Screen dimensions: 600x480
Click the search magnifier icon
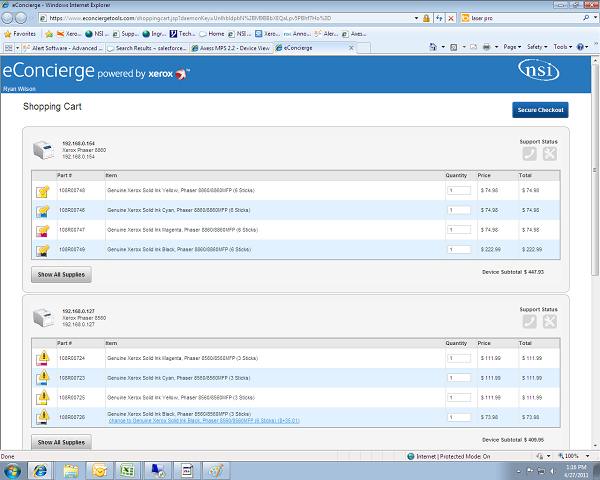click(x=586, y=18)
